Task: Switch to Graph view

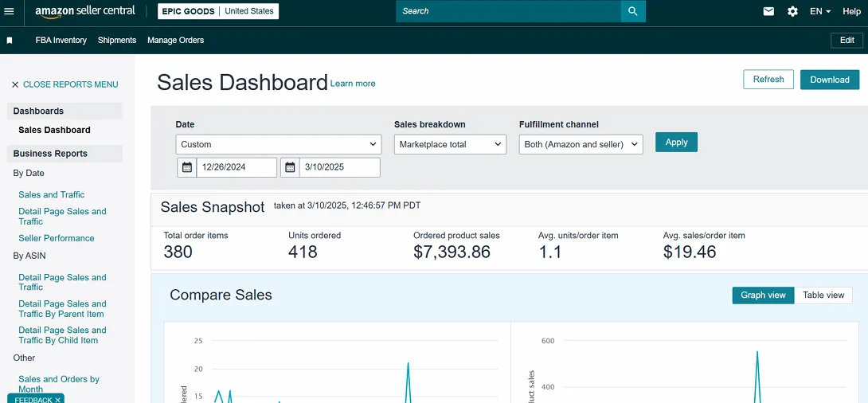Action: (x=763, y=295)
